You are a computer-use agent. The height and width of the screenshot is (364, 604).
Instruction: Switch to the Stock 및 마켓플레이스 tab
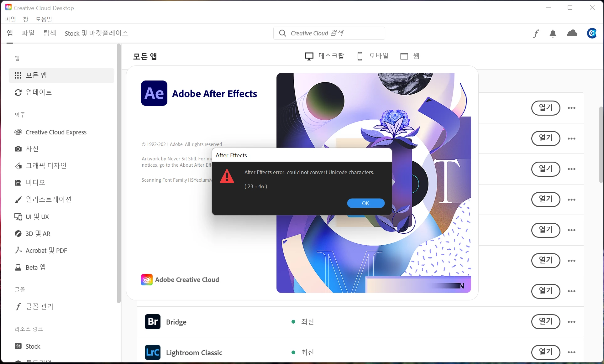96,33
